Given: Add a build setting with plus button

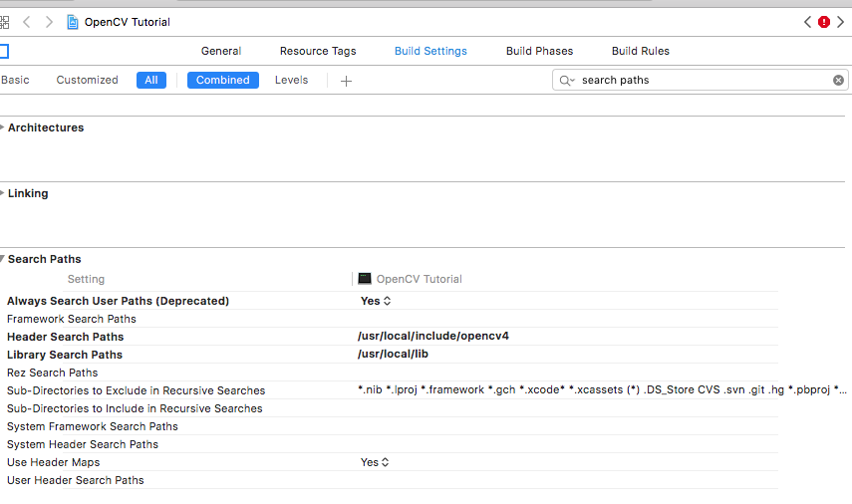Looking at the screenshot, I should (346, 81).
